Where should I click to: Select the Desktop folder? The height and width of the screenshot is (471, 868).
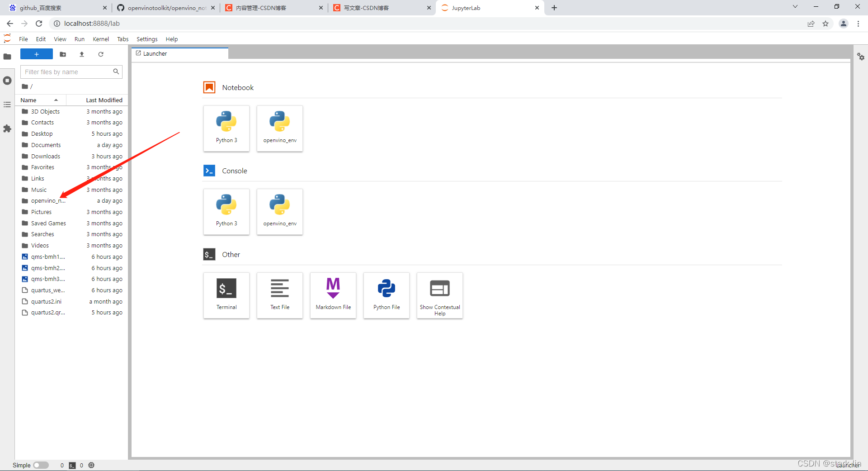click(72, 134)
